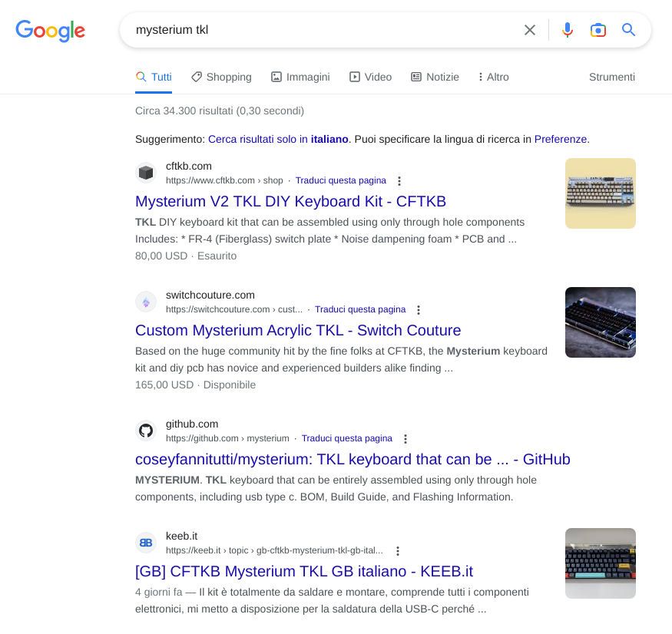
Task: Click the keeb.it keyboard thumbnail
Action: point(600,563)
